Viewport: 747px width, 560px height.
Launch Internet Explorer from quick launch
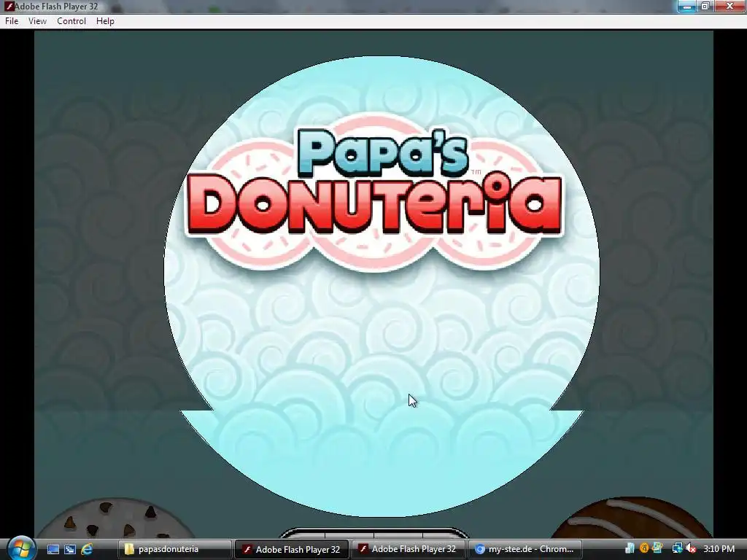pyautogui.click(x=87, y=549)
